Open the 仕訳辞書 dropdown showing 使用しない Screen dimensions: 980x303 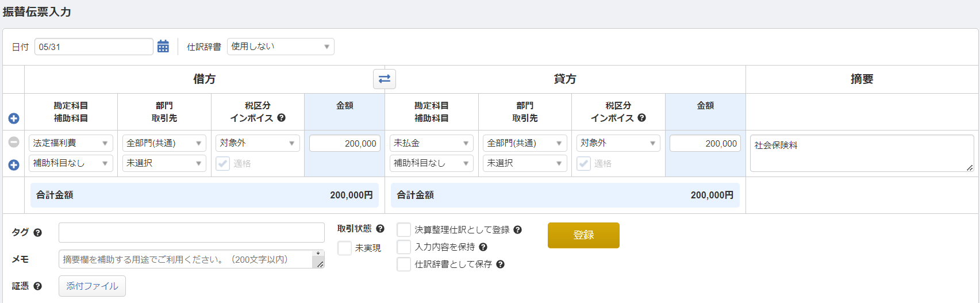pos(280,47)
